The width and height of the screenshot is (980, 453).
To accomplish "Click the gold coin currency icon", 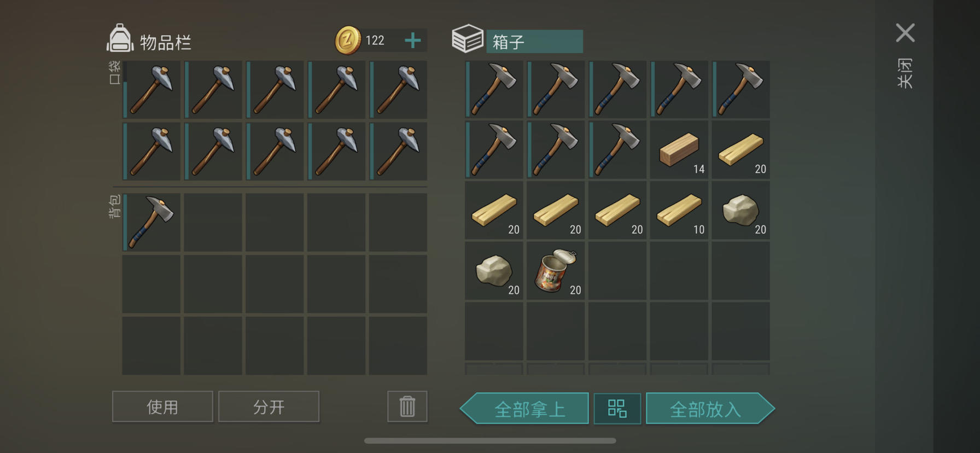I will pyautogui.click(x=348, y=40).
